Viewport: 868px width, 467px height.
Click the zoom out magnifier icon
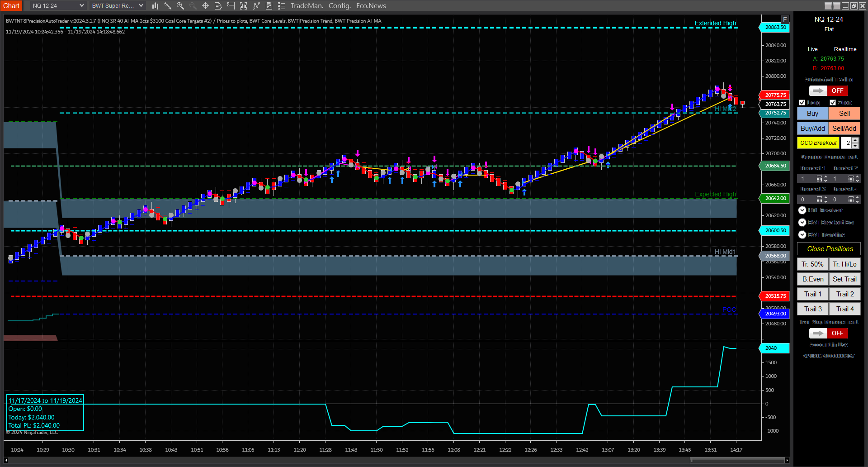click(193, 6)
